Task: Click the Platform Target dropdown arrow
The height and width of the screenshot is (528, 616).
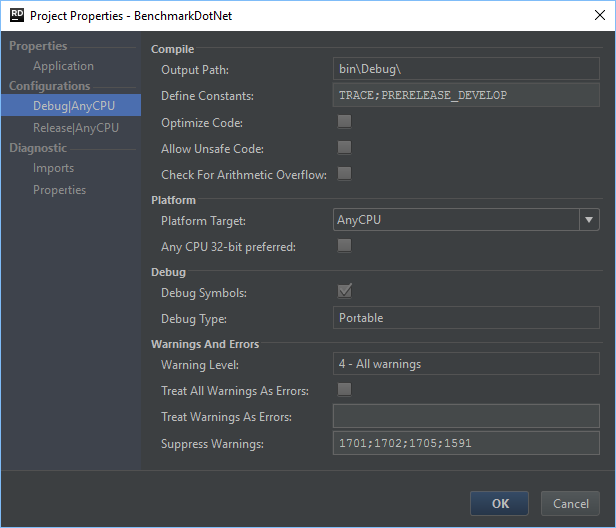Action: point(589,220)
